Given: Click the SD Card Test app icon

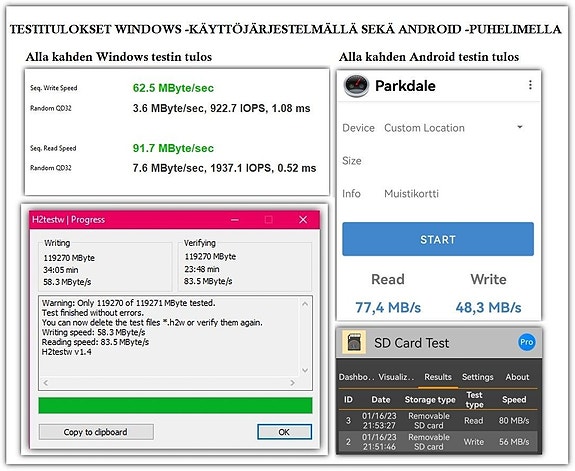Looking at the screenshot, I should [354, 342].
